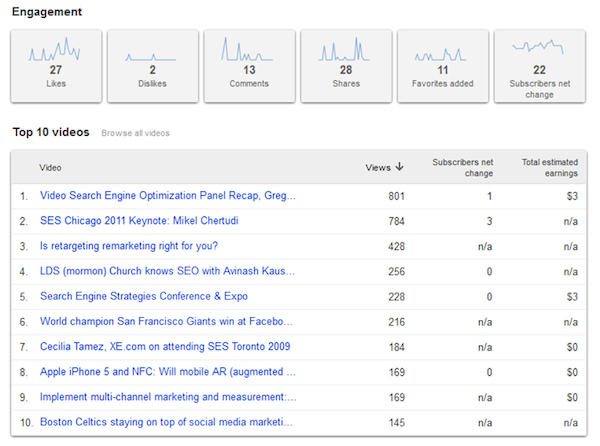Open SES Chicago 2011 Keynote video
The width and height of the screenshot is (600, 446).
[139, 221]
